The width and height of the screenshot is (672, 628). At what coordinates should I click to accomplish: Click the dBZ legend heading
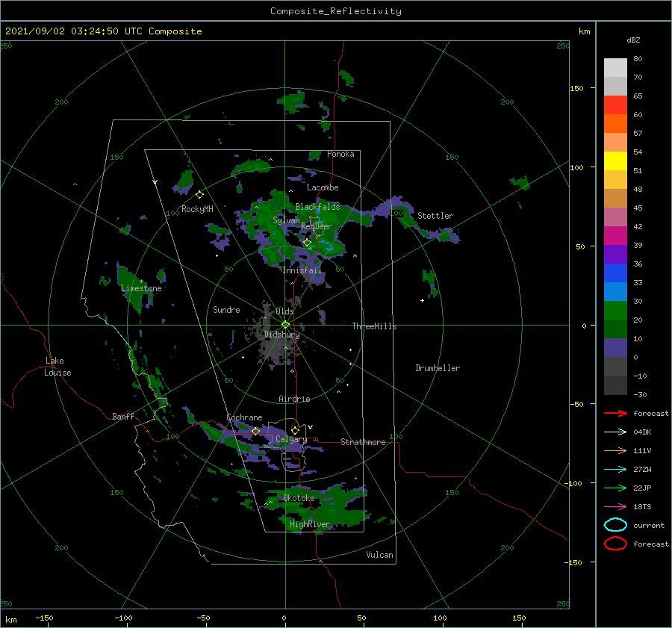633,40
